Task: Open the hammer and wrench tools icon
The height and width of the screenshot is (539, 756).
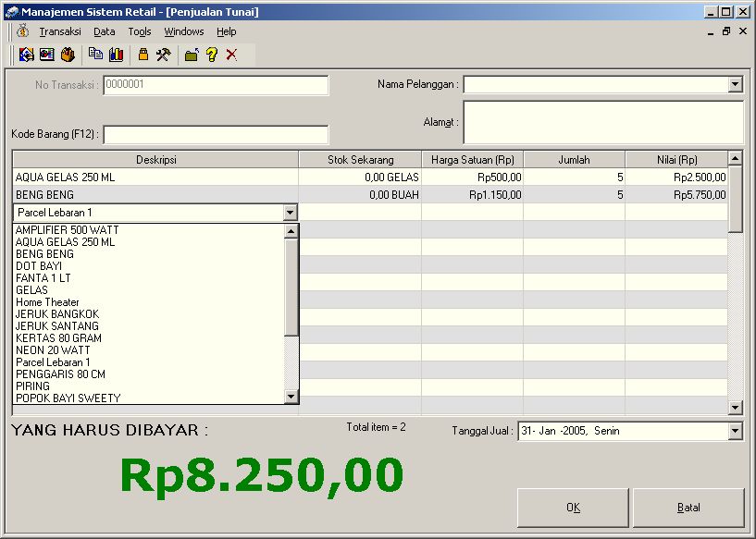Action: point(164,55)
